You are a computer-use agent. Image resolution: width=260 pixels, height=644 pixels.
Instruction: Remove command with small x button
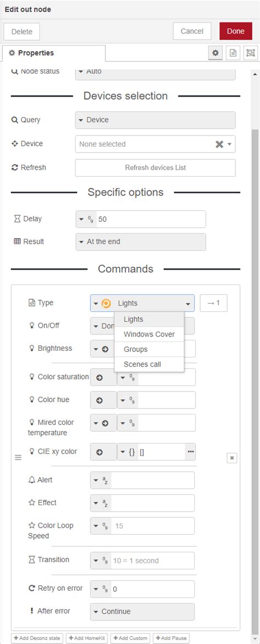click(231, 458)
